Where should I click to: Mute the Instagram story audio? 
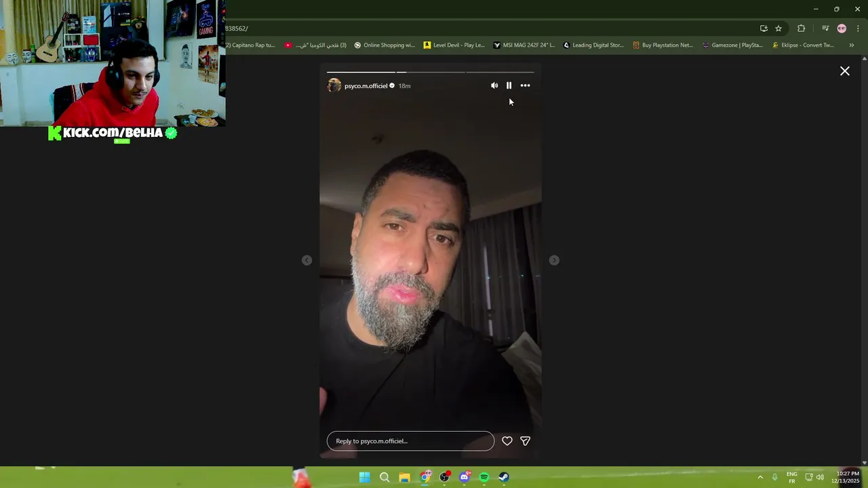pos(494,85)
